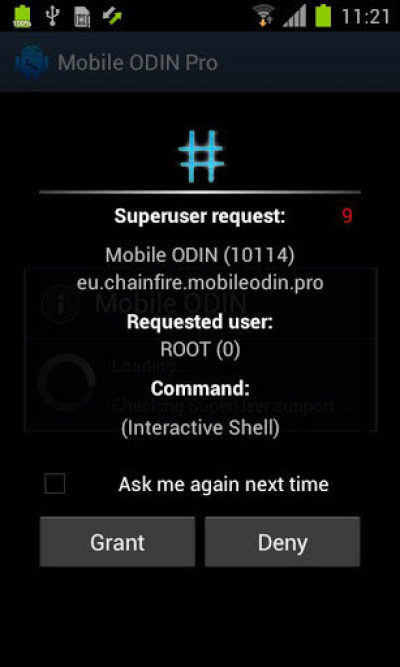Screen dimensions: 400x667
Task: Deny the superuser request
Action: coord(283,542)
